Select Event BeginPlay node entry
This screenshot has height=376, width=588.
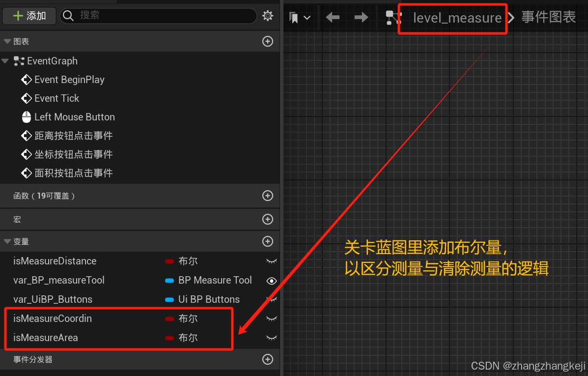tap(69, 80)
